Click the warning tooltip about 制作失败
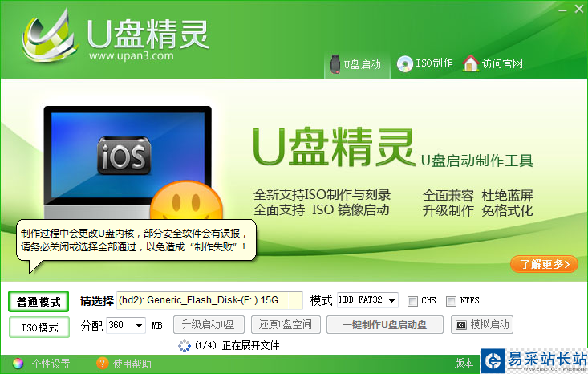The height and width of the screenshot is (374, 588). [136, 240]
